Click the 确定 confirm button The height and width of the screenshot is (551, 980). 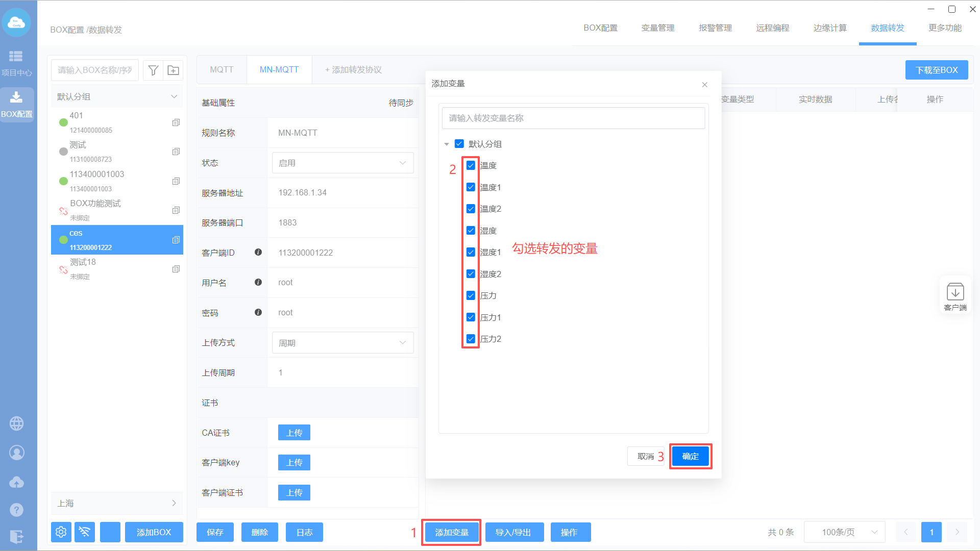point(690,456)
